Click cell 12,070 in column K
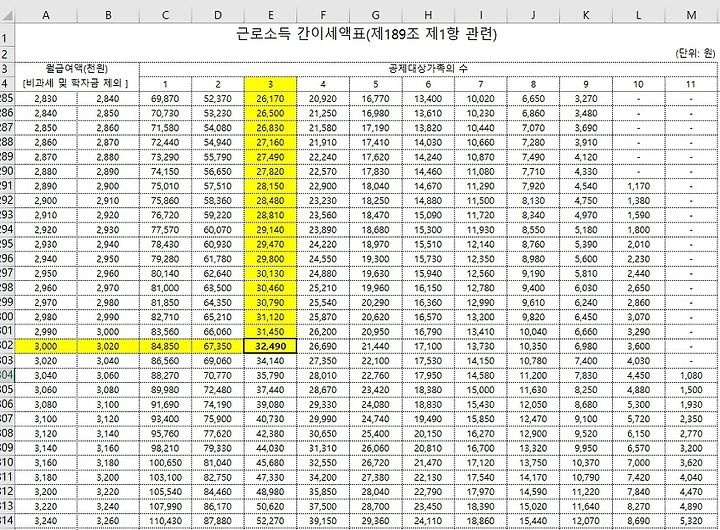This screenshot has width=720, height=530. click(x=586, y=521)
